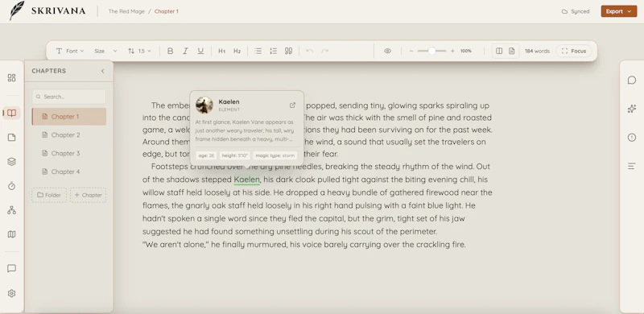The height and width of the screenshot is (314, 644).
Task: Open the 1.5 line spacing dropdown
Action: (x=139, y=51)
